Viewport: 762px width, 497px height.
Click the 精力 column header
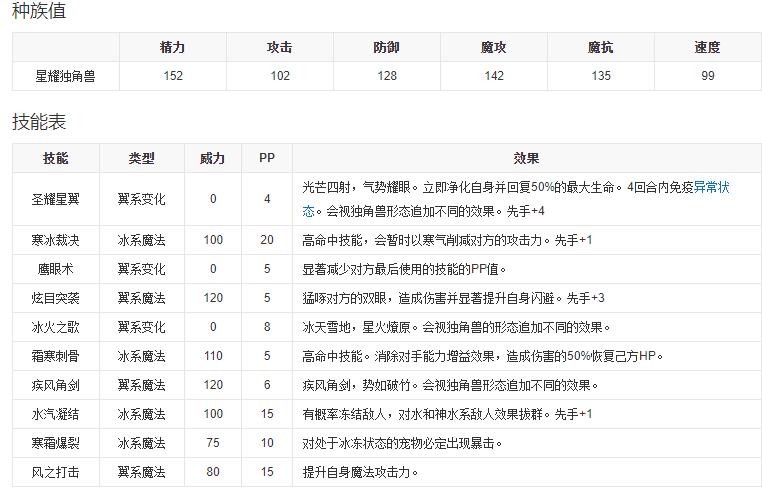[172, 47]
